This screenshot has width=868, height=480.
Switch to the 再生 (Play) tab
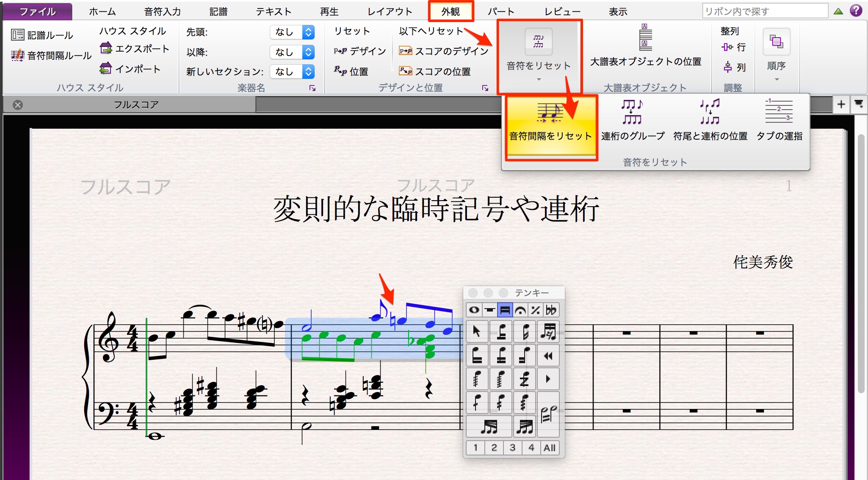329,11
